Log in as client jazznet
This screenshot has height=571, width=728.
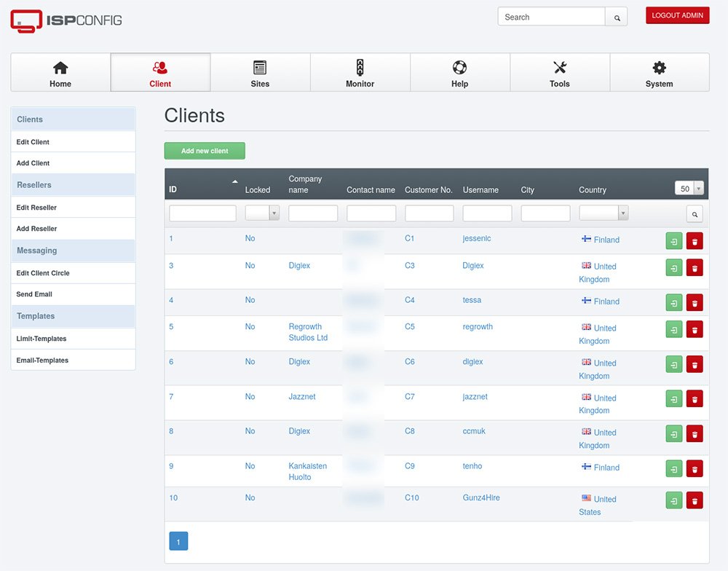(673, 399)
